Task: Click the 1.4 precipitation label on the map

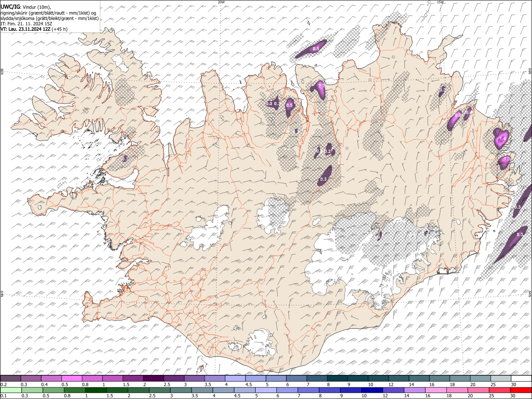Action: (x=502, y=138)
